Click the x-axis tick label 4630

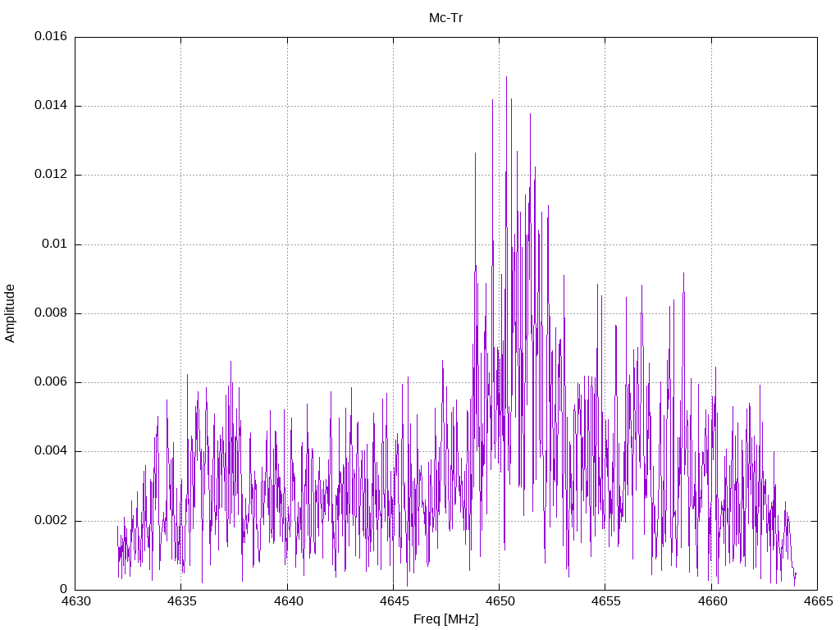click(75, 601)
